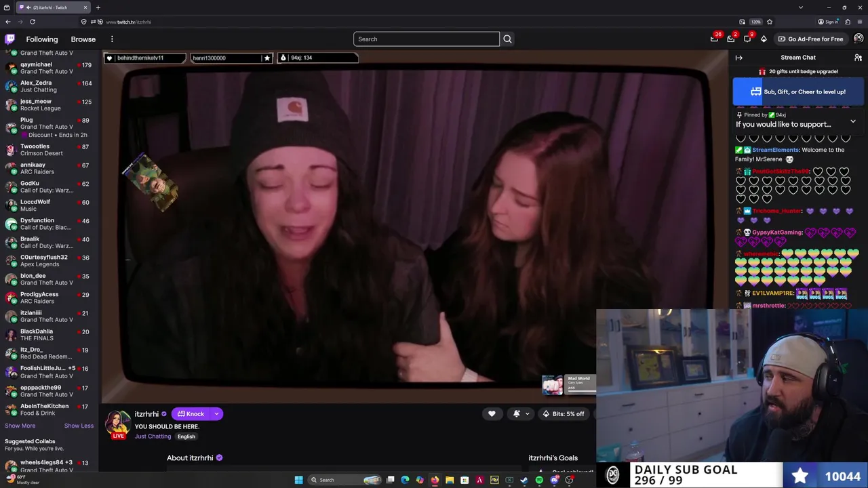Click the favorite heart button under video

(492, 413)
